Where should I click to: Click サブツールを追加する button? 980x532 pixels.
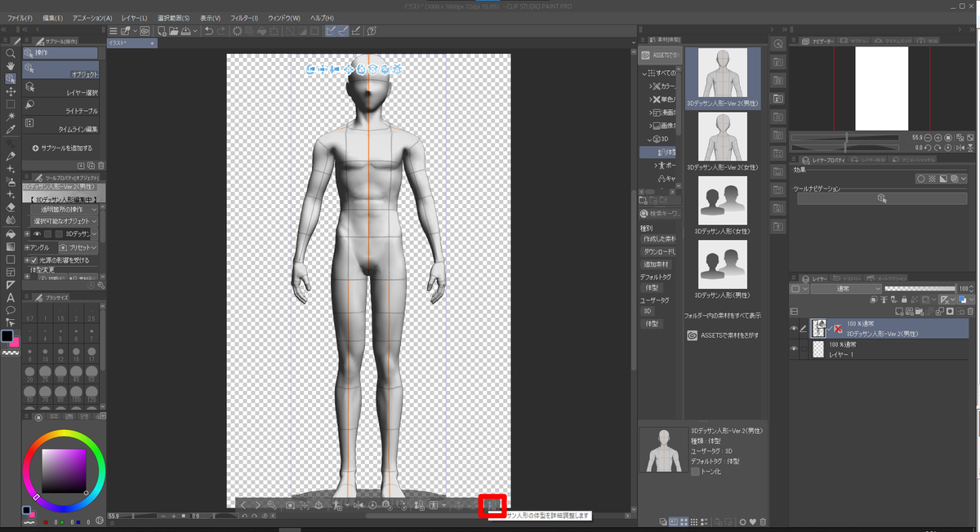62,149
